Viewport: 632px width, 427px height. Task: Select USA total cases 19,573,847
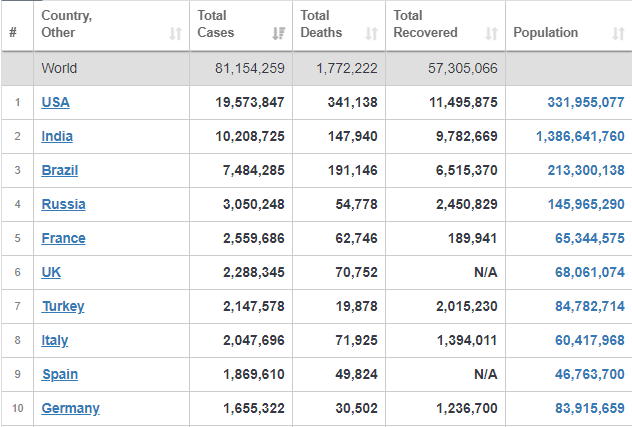[x=250, y=102]
